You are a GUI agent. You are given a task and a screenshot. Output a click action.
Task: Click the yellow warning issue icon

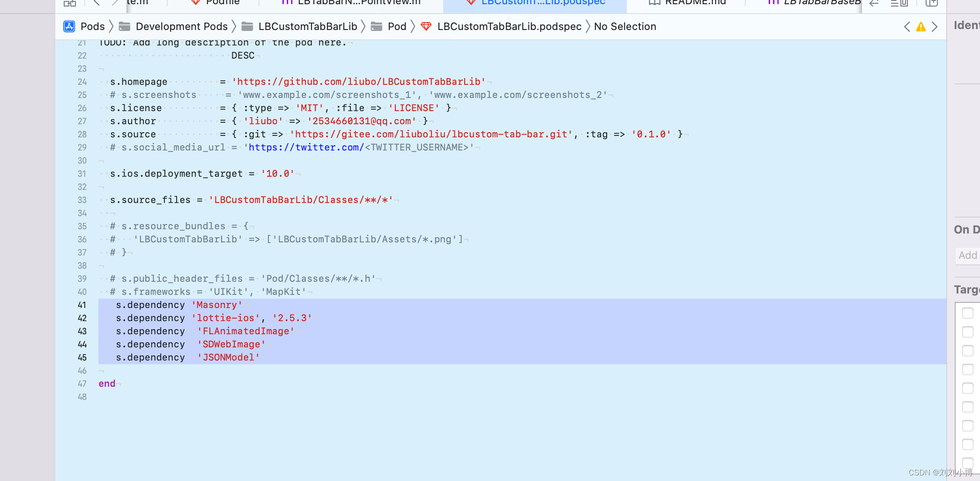[921, 27]
